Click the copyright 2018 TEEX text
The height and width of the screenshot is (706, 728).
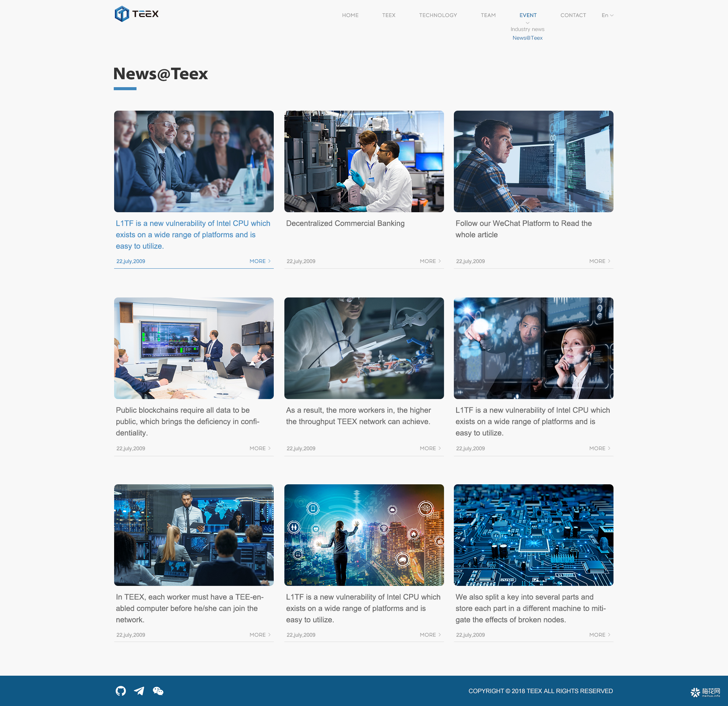pos(541,691)
